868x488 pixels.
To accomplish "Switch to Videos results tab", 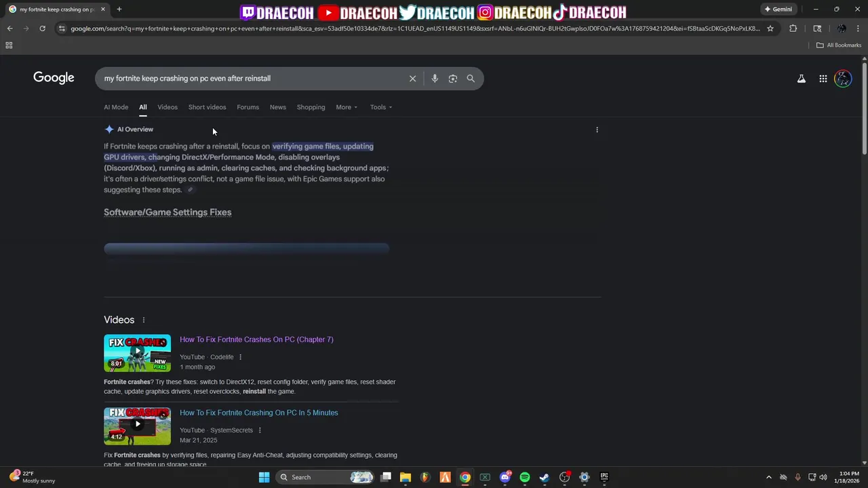I will click(x=167, y=107).
